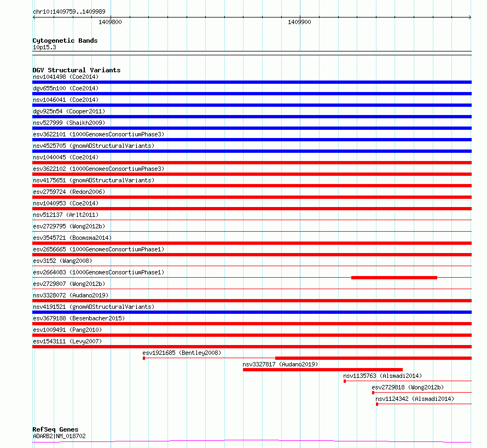
Task: Open dgv925n54 (Cooper2011) variant entry
Action: [x=69, y=111]
